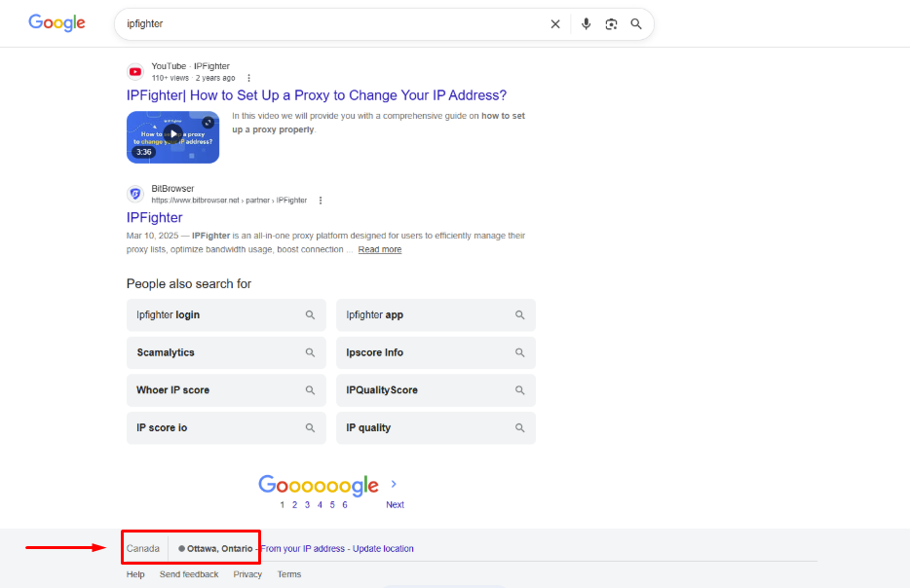Click the BitBrowser site name label
Image resolution: width=910 pixels, height=588 pixels.
click(x=173, y=189)
